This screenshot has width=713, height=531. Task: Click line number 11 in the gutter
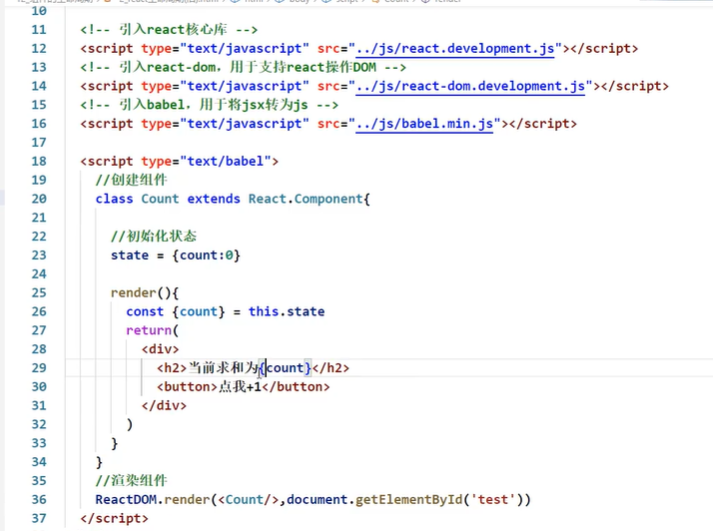coord(39,30)
